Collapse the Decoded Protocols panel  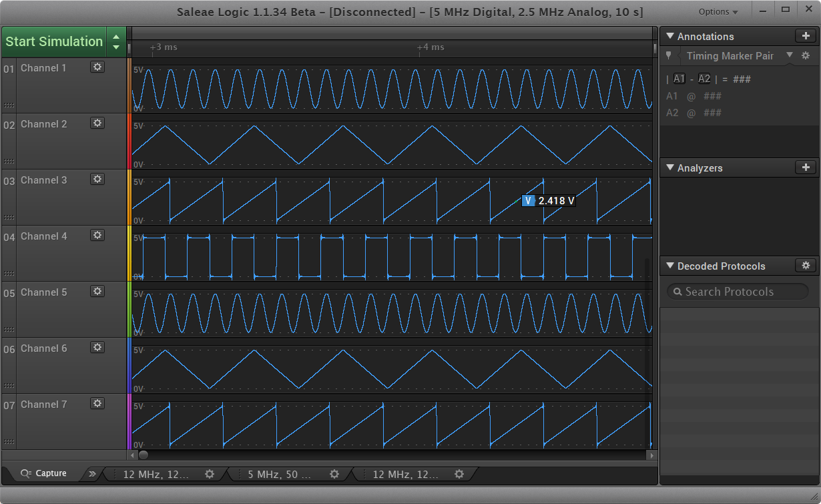pyautogui.click(x=670, y=266)
